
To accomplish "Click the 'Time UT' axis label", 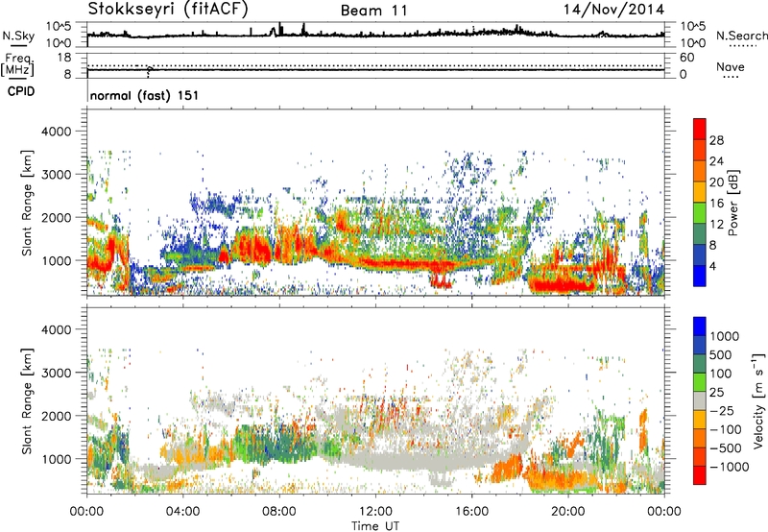I will tap(375, 525).
